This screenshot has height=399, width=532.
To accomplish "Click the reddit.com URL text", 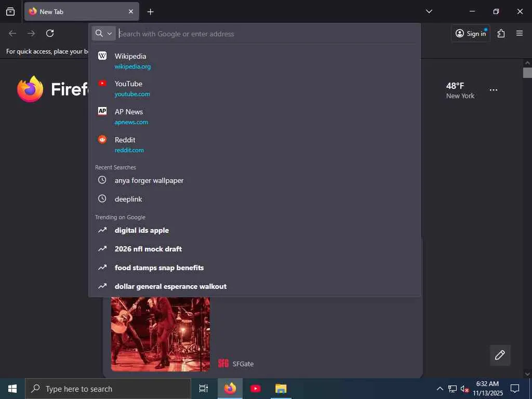I will [x=129, y=150].
